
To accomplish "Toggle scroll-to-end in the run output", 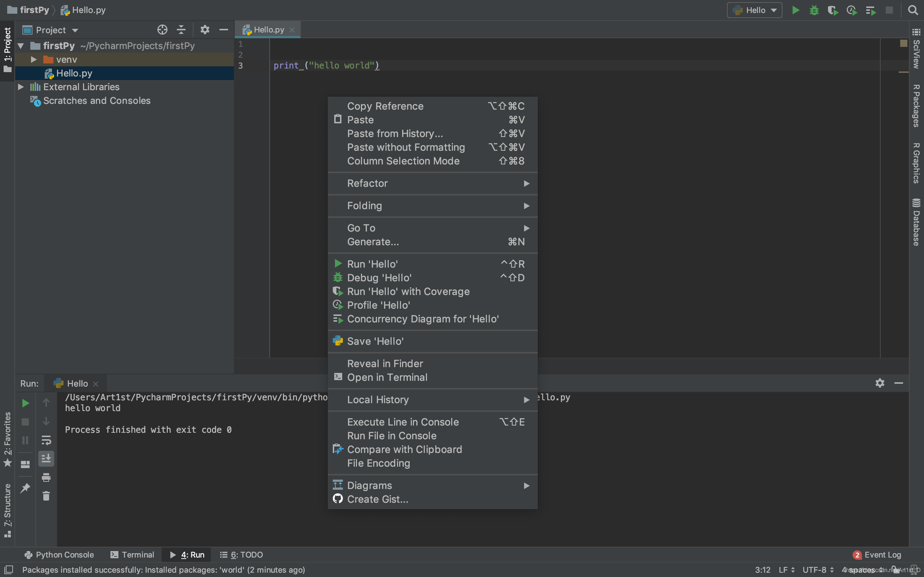I will (x=46, y=459).
